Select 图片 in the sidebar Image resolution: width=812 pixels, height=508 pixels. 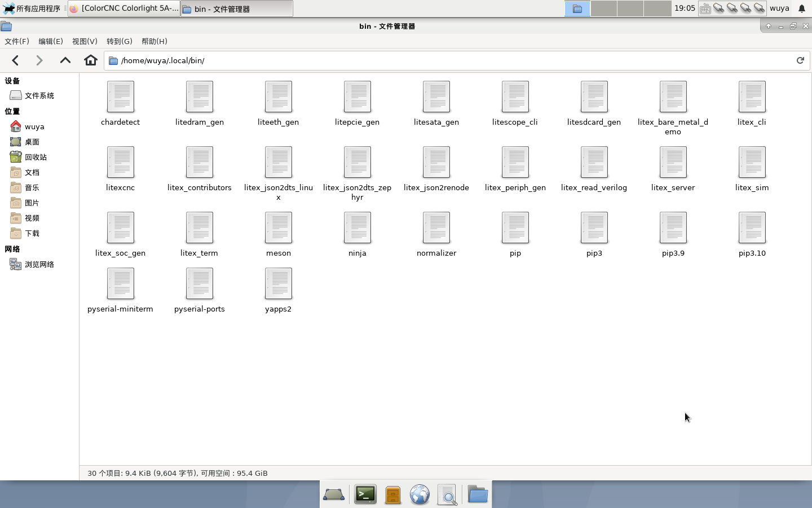(39, 203)
